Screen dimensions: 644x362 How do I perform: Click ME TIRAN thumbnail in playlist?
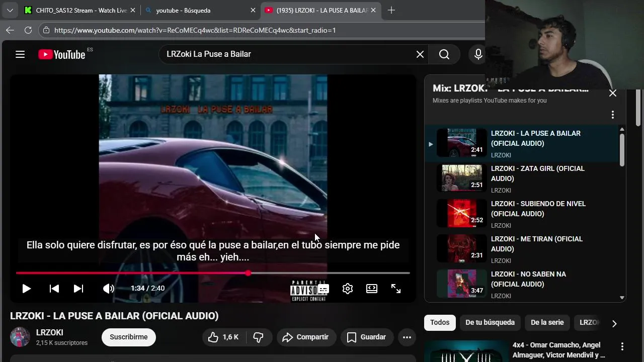[x=461, y=248]
